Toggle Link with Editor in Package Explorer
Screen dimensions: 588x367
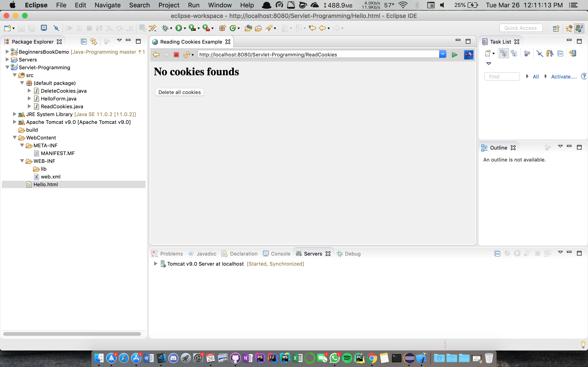93,42
